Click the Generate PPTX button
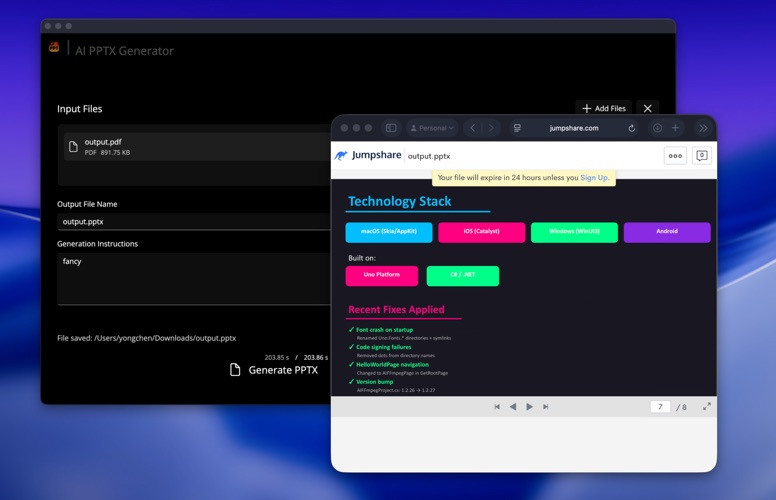This screenshot has height=500, width=776. pyautogui.click(x=274, y=370)
